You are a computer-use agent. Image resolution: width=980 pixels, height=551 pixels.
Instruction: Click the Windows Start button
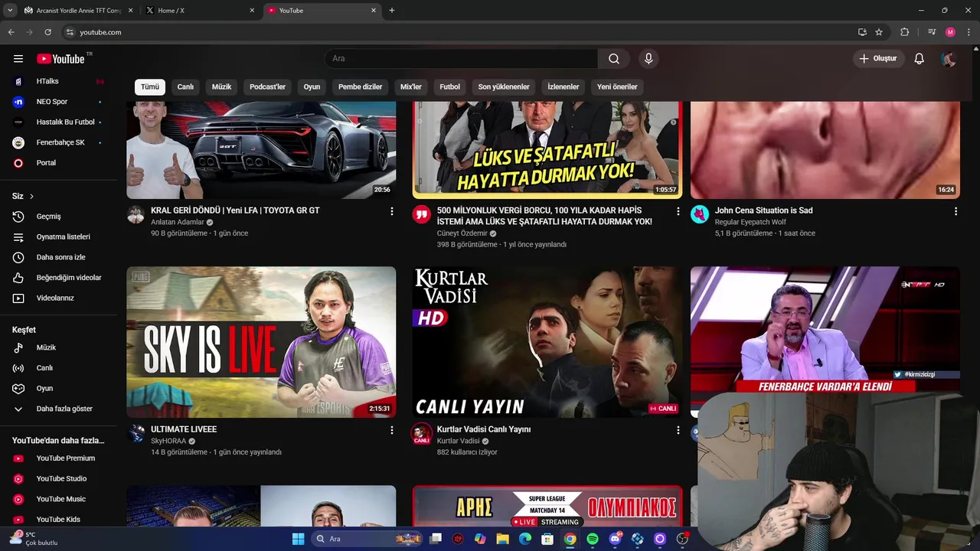(x=298, y=539)
